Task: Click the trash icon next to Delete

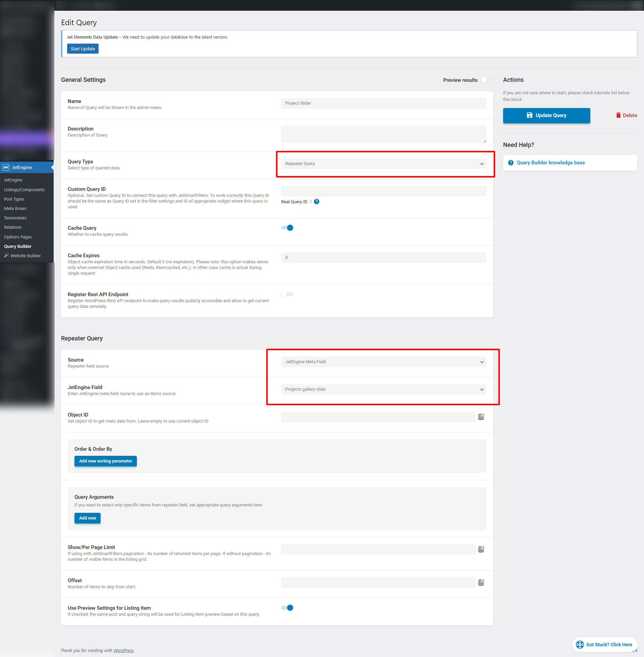Action: click(x=619, y=115)
